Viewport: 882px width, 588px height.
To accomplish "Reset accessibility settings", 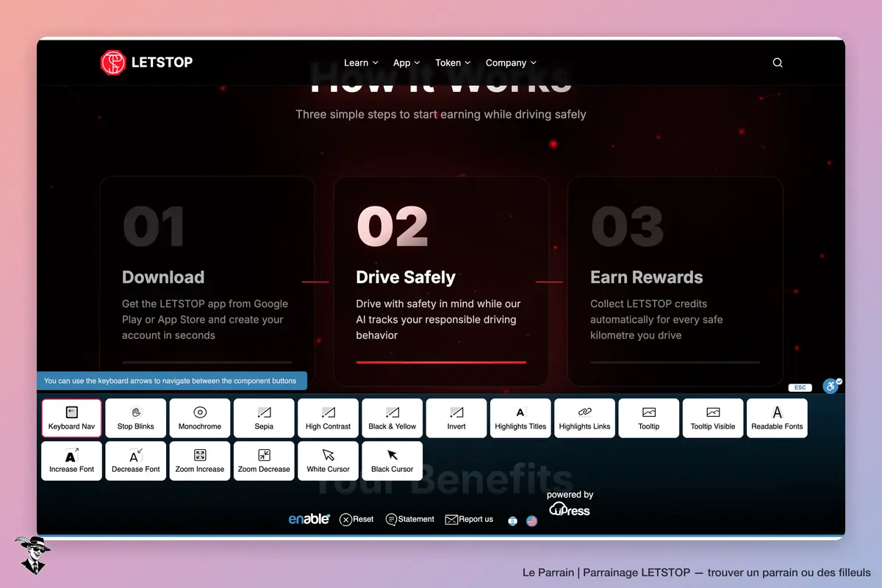I will coord(356,520).
